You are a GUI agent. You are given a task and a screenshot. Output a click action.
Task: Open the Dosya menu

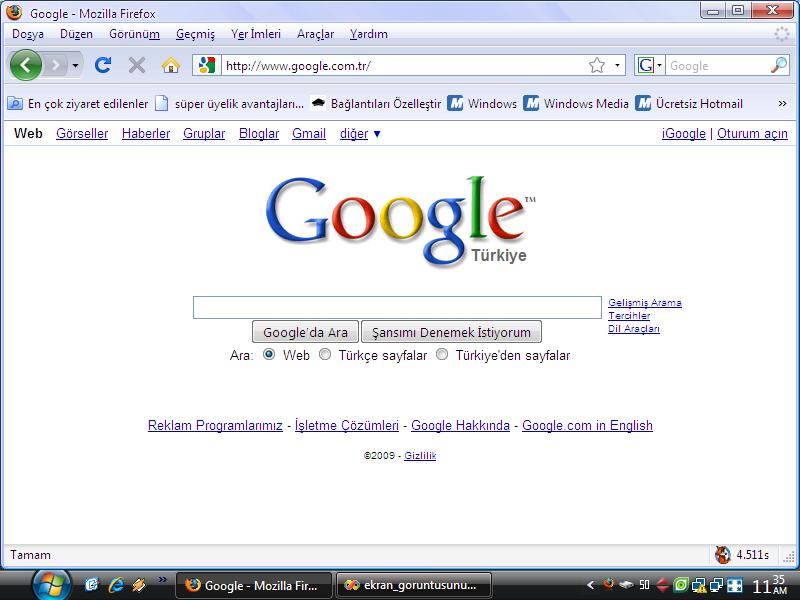click(x=28, y=34)
